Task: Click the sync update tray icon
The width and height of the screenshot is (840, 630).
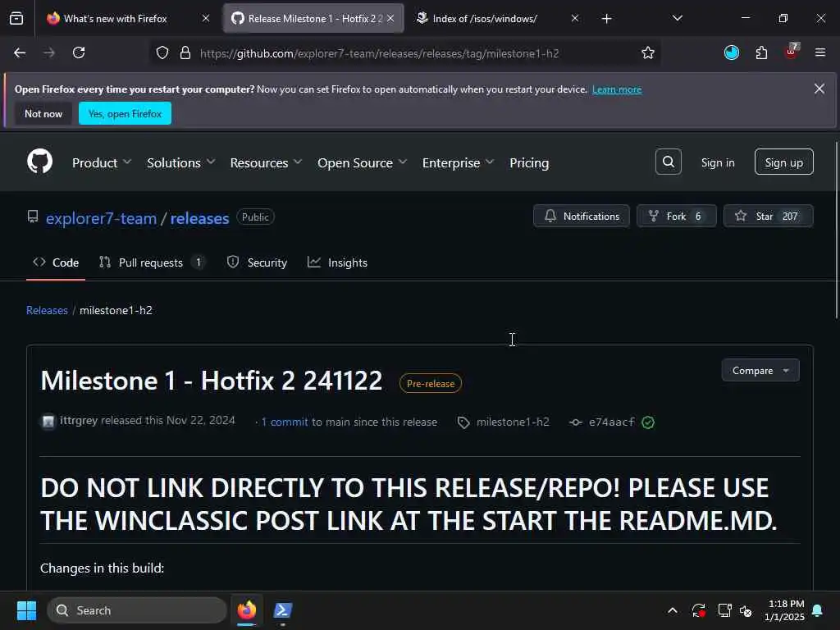Action: pos(699,610)
